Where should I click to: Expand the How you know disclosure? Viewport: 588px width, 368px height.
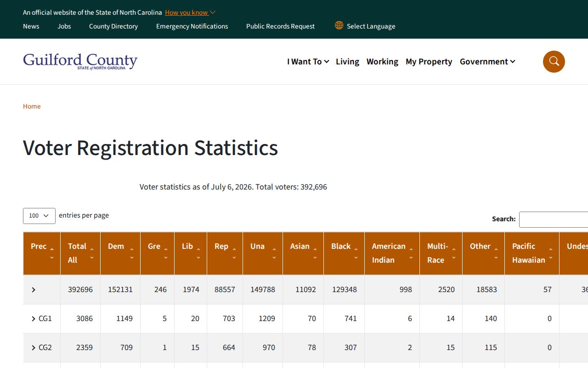tap(190, 12)
